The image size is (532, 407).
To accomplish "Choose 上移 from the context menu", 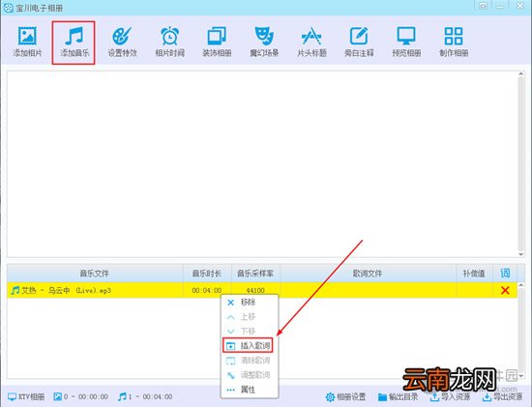I will tap(250, 317).
